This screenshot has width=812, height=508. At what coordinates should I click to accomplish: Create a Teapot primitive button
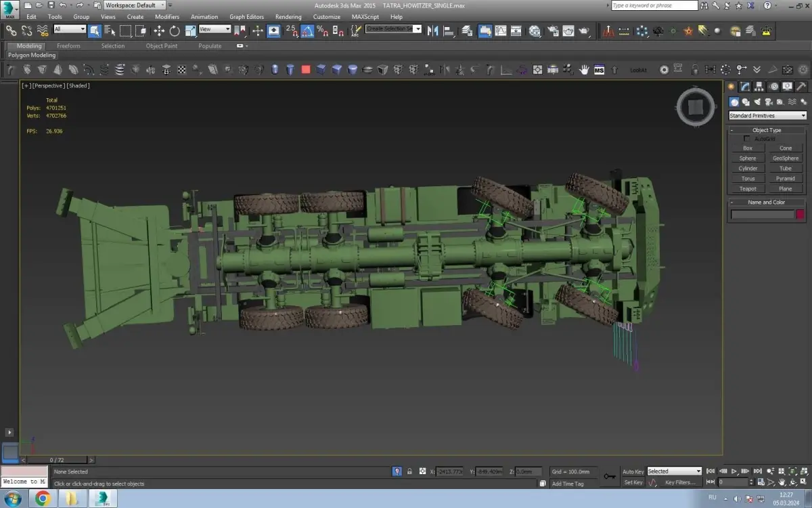click(x=748, y=189)
